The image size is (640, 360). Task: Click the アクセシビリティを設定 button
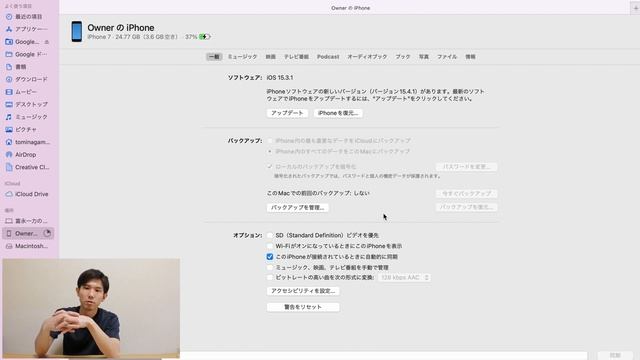click(x=303, y=291)
